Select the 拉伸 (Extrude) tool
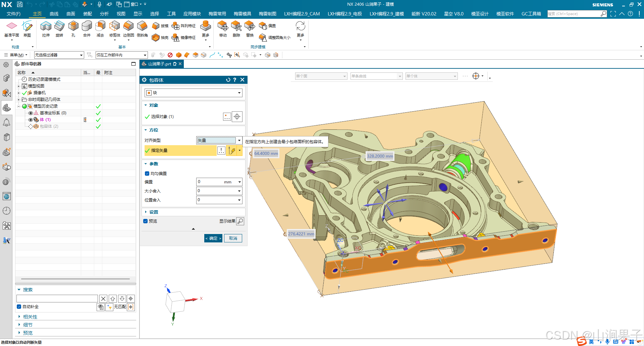 (46, 29)
